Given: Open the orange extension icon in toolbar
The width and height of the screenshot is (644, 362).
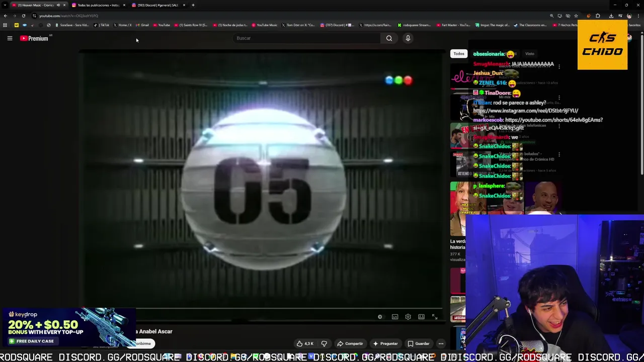Looking at the screenshot, I should tap(589, 16).
